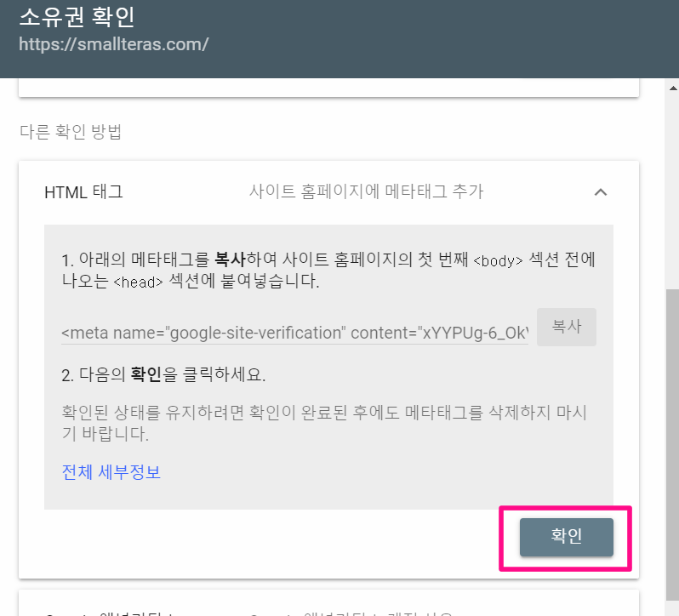Click the 소유권 확인 dialog title

(77, 17)
